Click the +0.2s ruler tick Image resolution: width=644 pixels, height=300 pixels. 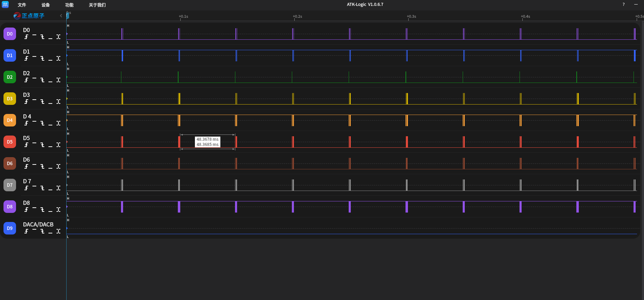[297, 16]
